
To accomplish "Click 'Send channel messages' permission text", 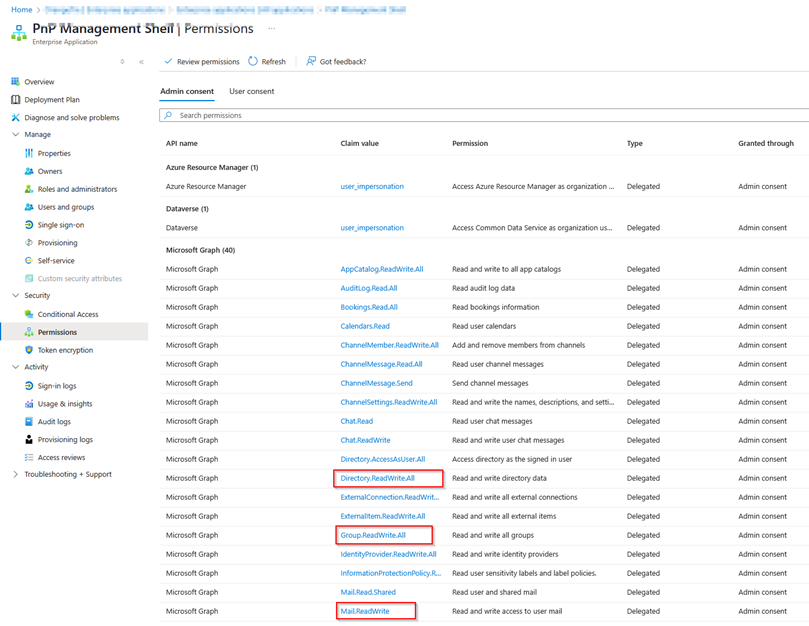I will 490,383.
